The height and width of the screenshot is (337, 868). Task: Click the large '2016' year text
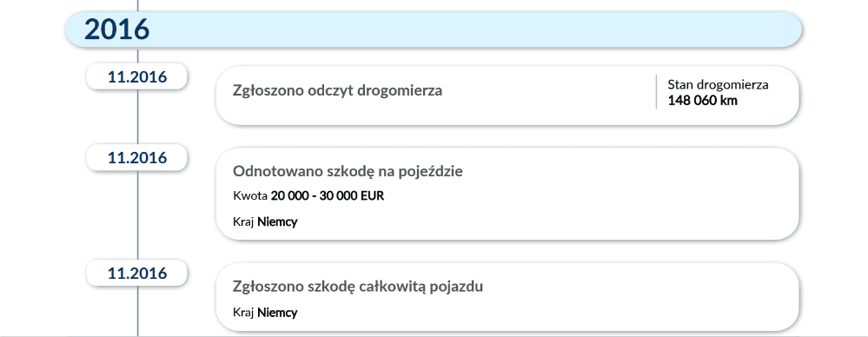[116, 29]
